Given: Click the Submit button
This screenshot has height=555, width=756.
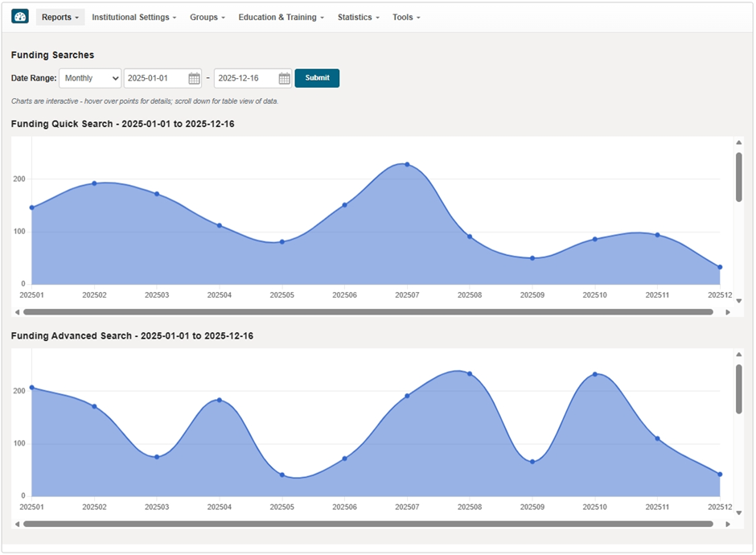Looking at the screenshot, I should pos(317,78).
